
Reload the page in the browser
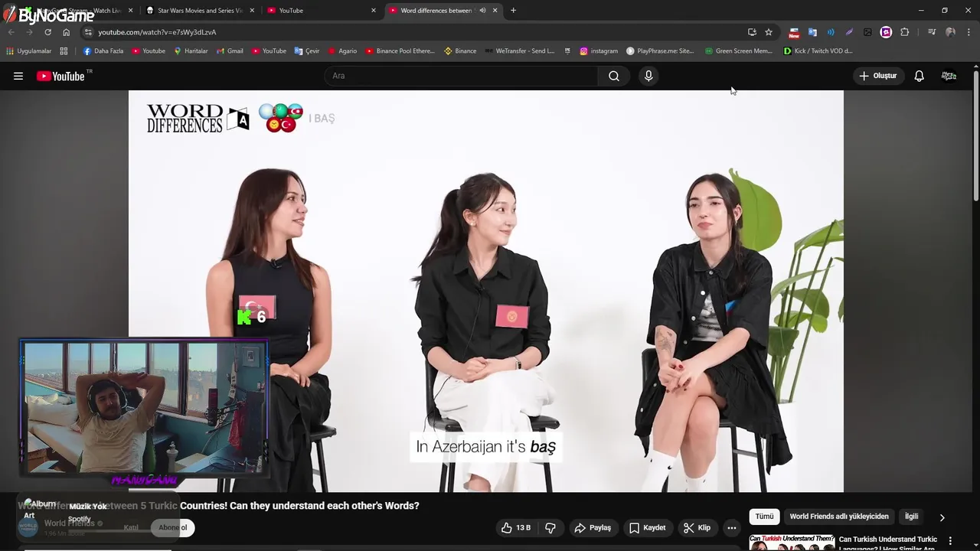pyautogui.click(x=47, y=32)
